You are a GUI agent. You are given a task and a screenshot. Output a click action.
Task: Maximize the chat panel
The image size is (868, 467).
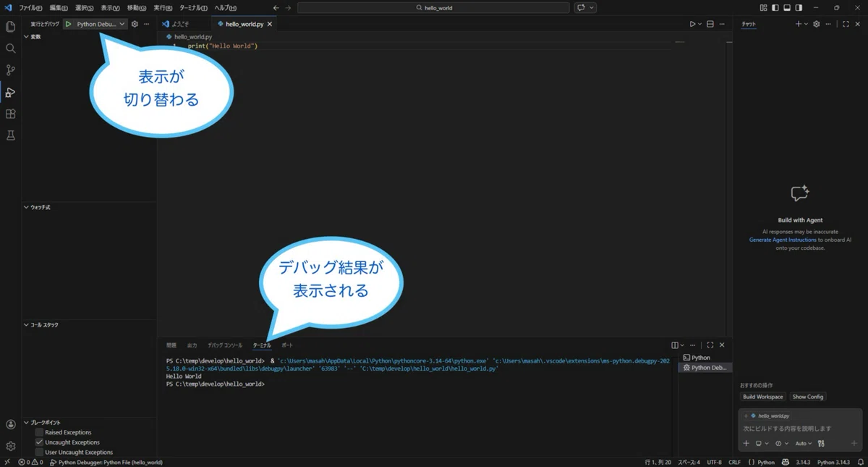click(x=846, y=24)
